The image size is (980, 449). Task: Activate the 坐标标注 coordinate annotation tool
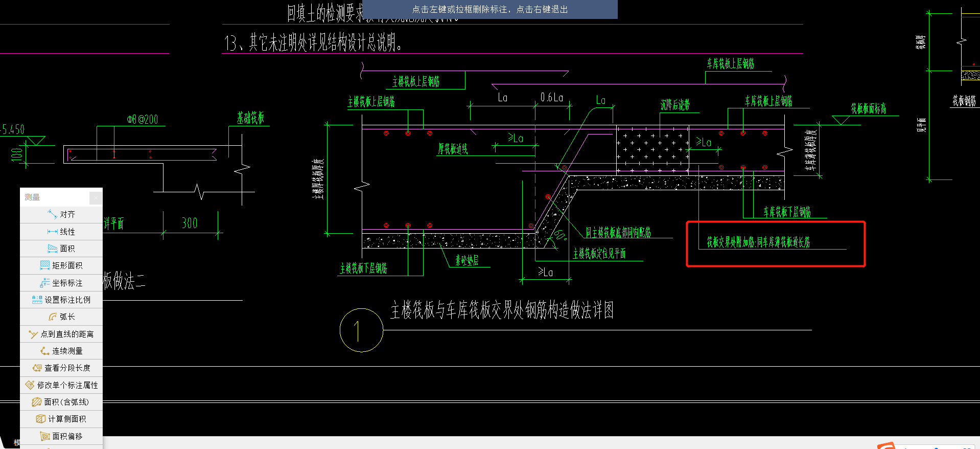click(x=61, y=283)
